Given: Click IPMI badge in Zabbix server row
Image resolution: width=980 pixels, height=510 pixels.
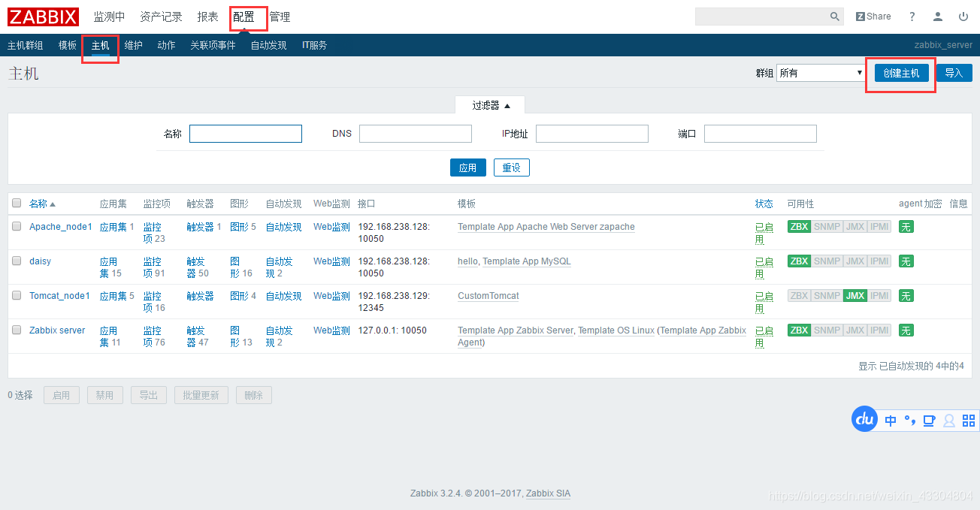Looking at the screenshot, I should tap(879, 330).
